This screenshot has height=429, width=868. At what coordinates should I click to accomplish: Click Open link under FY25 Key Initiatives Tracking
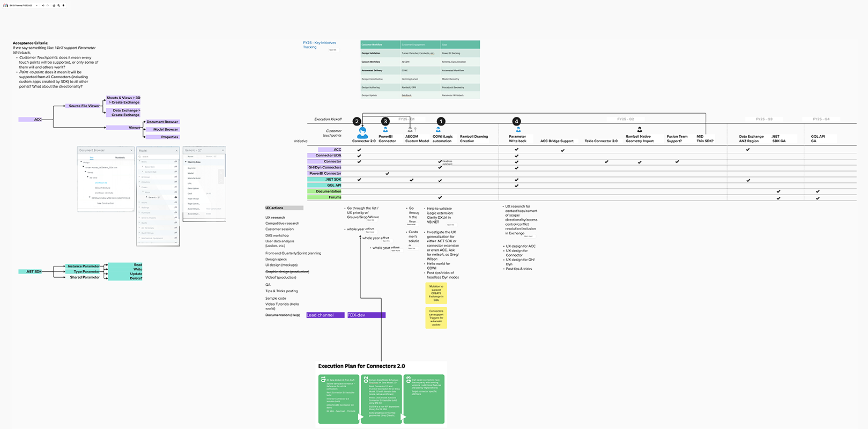[x=333, y=50]
